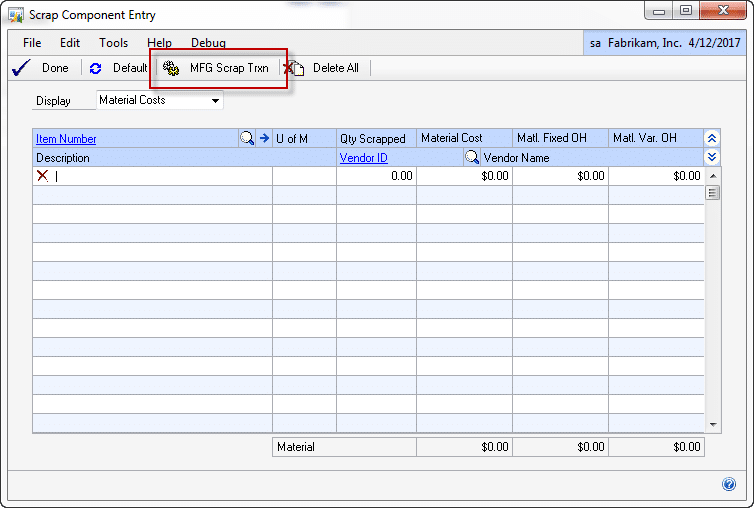This screenshot has width=754, height=508.
Task: Expand grid rows with the double-down chevron
Action: tap(712, 158)
